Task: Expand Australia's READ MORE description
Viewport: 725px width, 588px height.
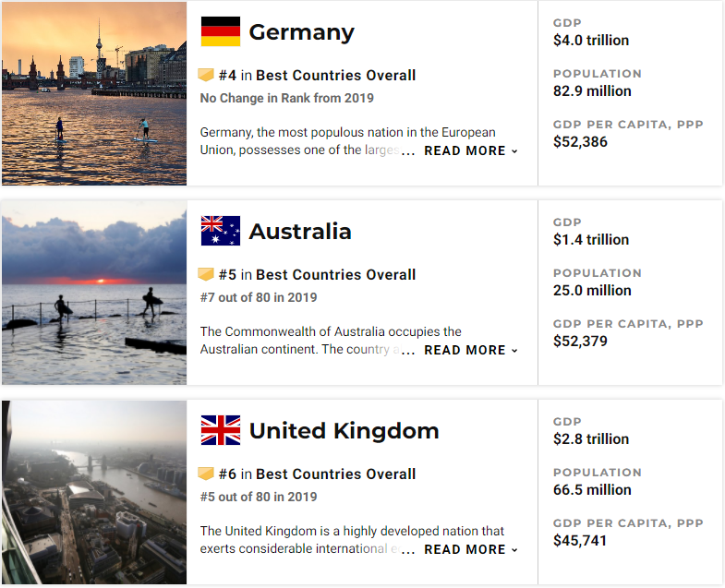Action: (471, 350)
